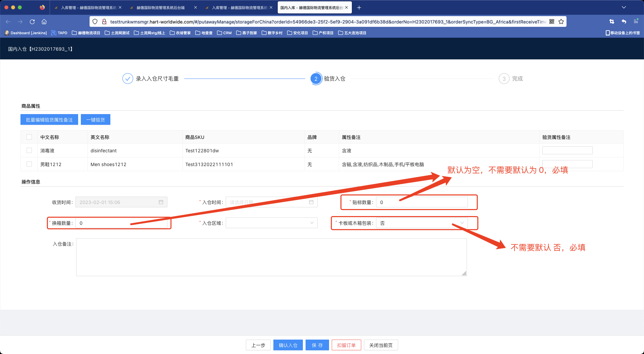Expand the tab list chevron
This screenshot has height=354, width=644.
624,7
